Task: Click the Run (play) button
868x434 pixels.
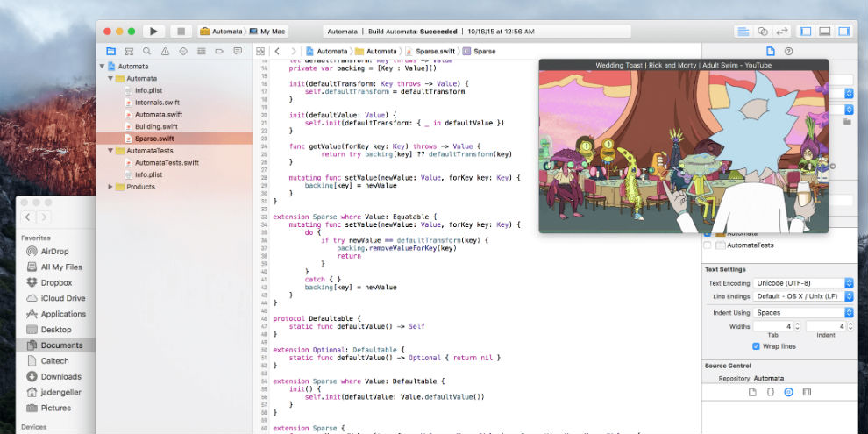Action: pos(154,32)
